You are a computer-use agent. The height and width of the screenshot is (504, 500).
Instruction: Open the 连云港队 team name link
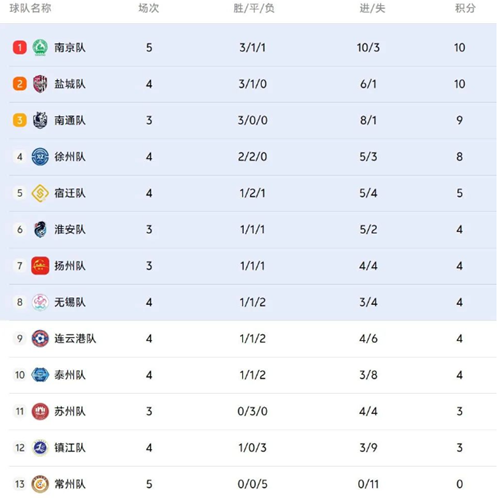click(75, 338)
